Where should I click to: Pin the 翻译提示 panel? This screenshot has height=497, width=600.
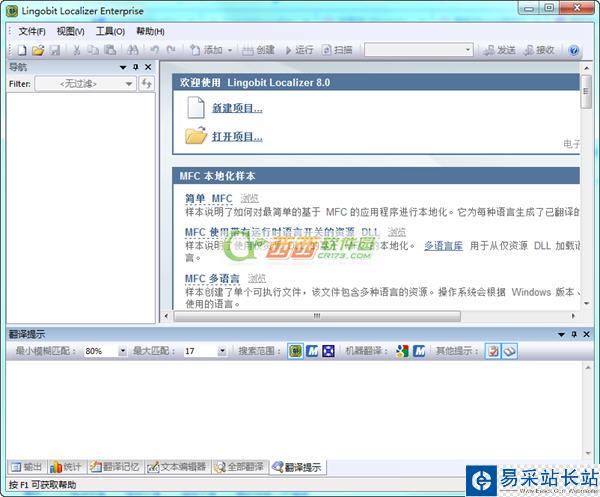tap(574, 334)
